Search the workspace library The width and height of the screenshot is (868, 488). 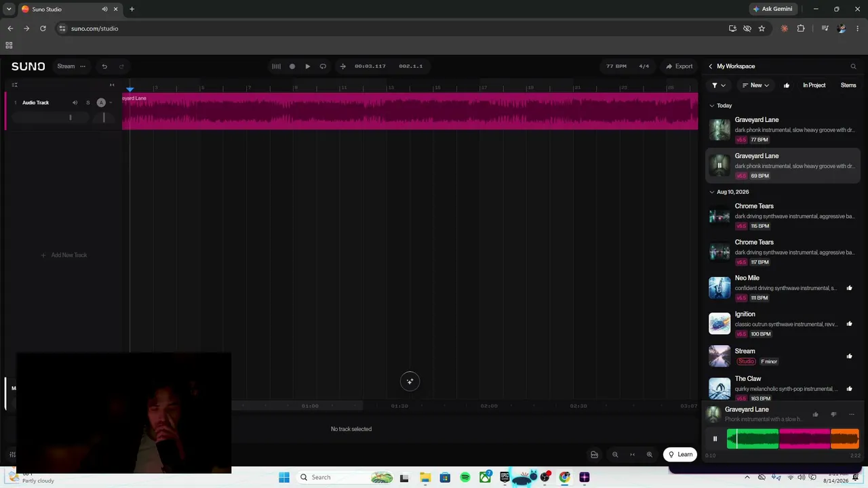point(853,66)
